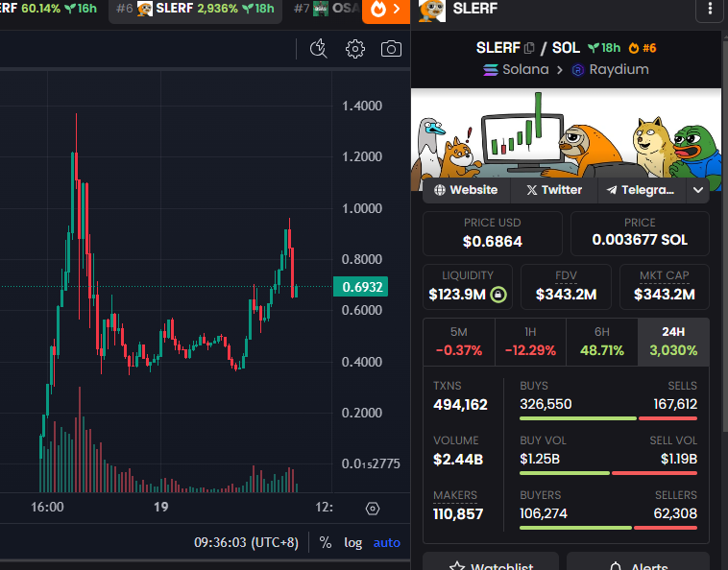Open the Alerts button
This screenshot has height=570, width=728.
[x=638, y=561]
